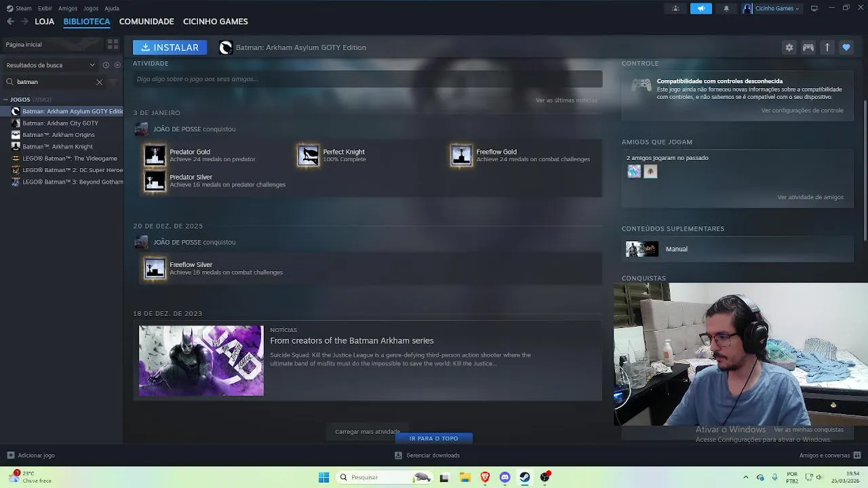Switch to Big Picture mode monitor icon
The width and height of the screenshot is (868, 488).
[814, 8]
